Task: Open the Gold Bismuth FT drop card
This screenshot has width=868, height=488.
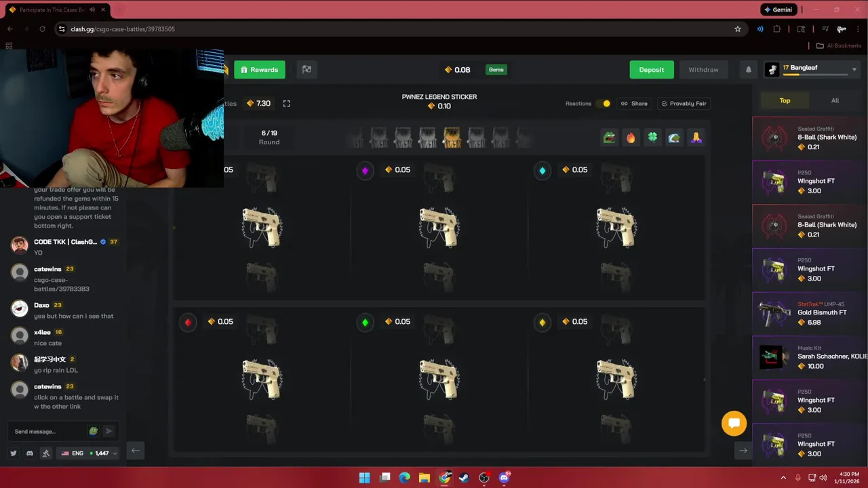Action: click(x=810, y=314)
